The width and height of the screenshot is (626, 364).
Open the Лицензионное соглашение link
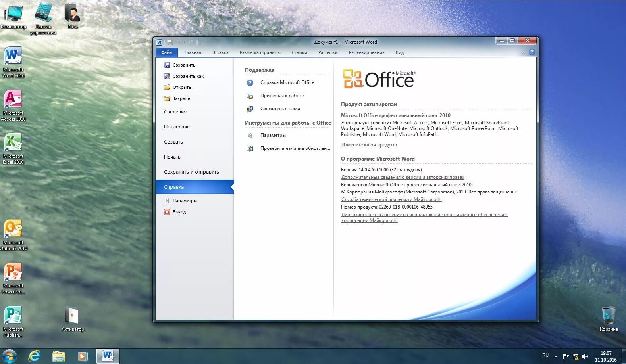point(424,217)
